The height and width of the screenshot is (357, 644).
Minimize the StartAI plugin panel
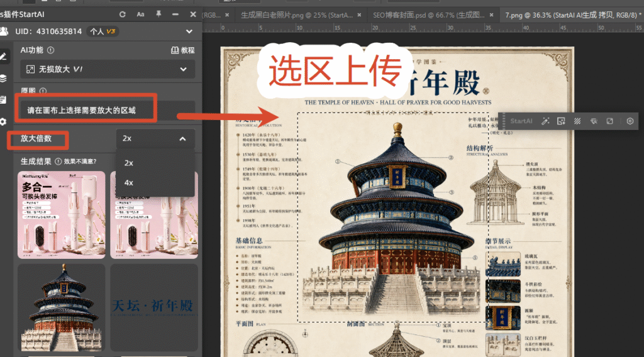(175, 14)
